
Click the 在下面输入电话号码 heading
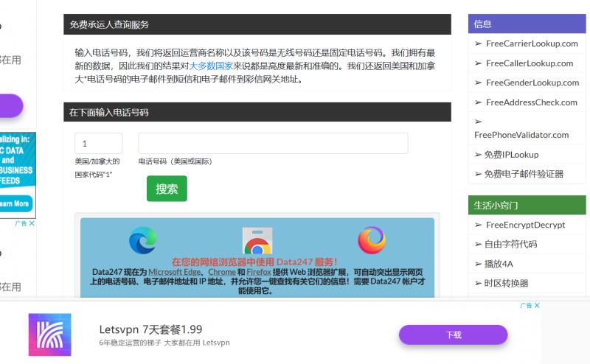click(108, 113)
